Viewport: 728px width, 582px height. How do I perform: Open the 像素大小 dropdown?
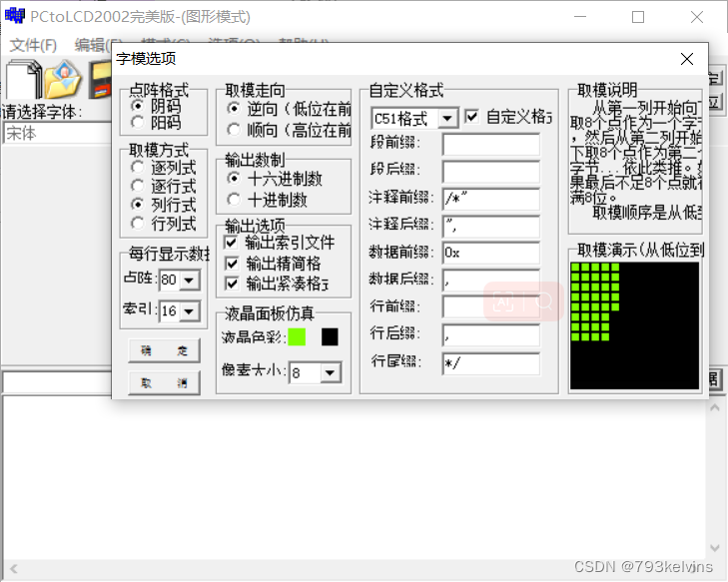331,372
